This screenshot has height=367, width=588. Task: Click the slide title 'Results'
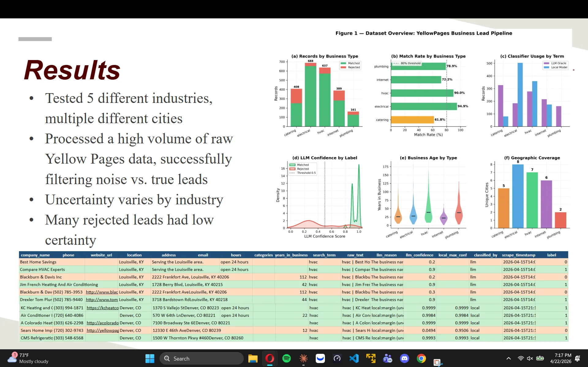72,70
